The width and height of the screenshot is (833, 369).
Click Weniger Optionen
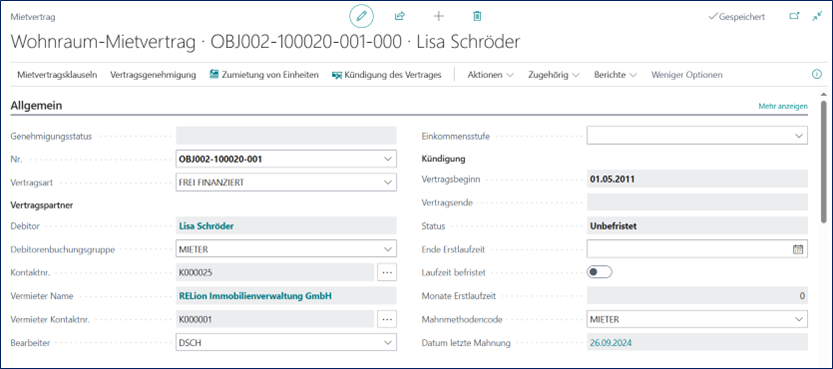coord(686,75)
